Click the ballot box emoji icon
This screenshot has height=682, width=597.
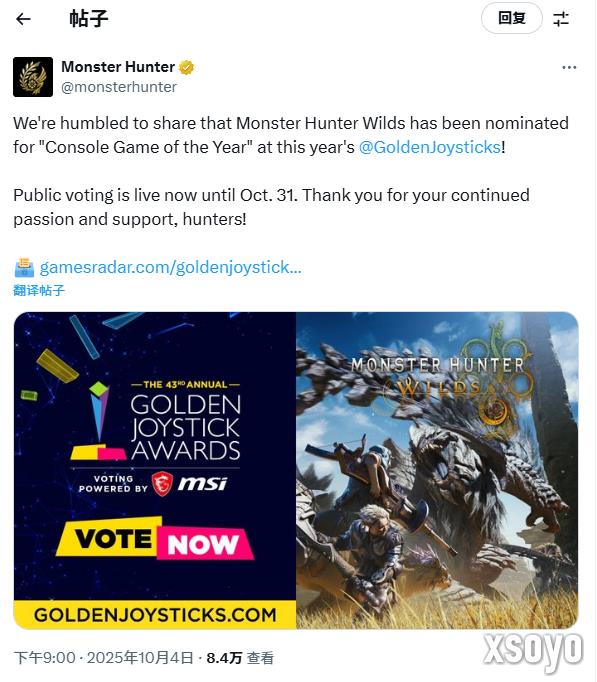point(24,267)
